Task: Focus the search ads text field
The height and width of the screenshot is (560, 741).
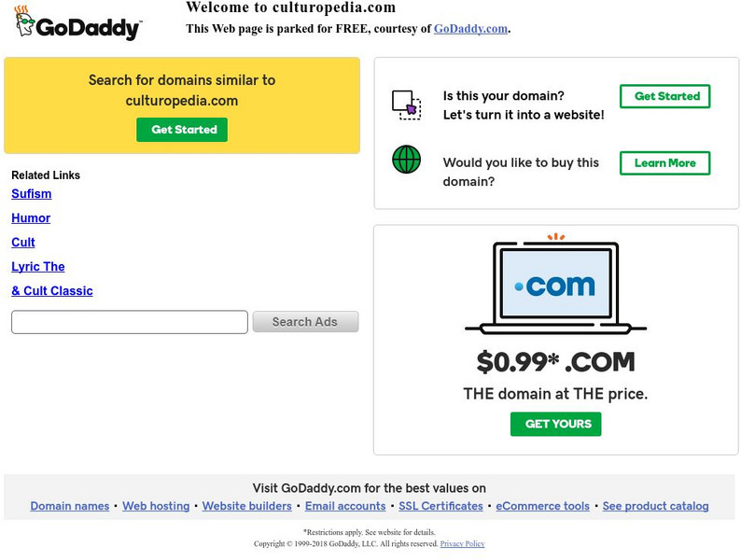Action: [130, 322]
